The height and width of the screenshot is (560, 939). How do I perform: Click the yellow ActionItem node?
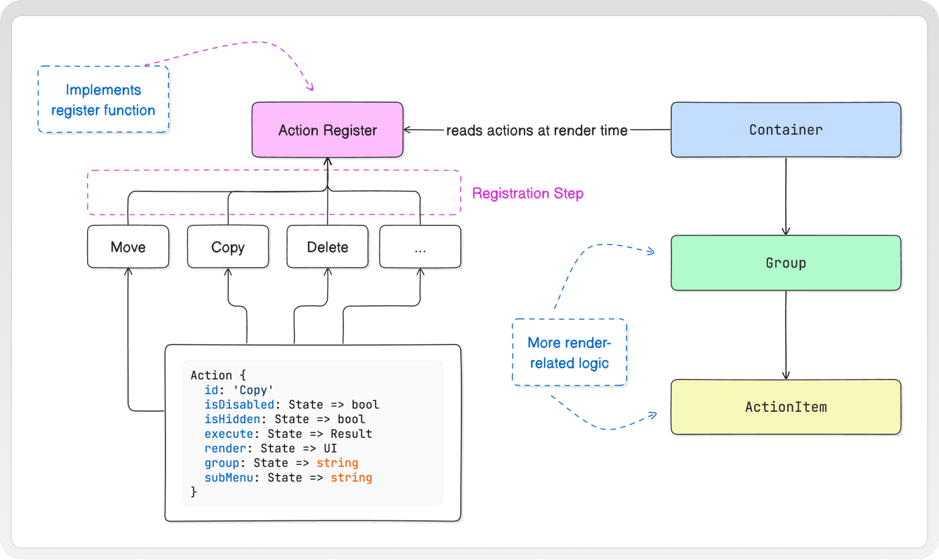pos(785,407)
